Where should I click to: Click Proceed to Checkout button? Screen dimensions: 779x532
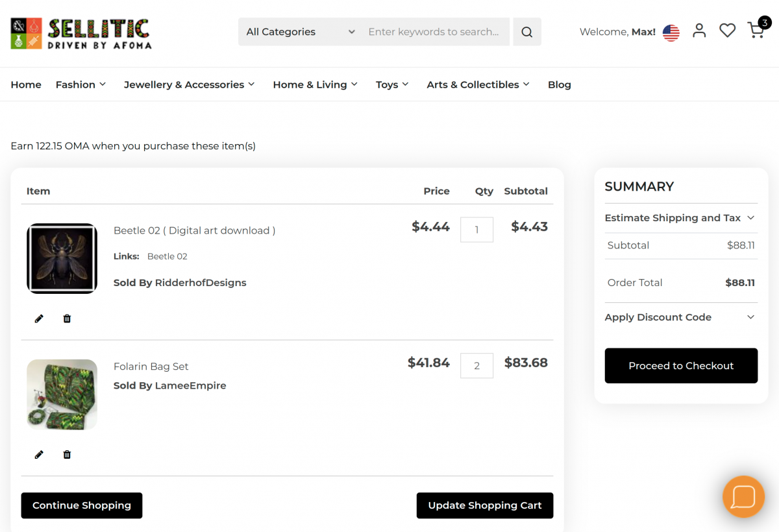coord(681,366)
